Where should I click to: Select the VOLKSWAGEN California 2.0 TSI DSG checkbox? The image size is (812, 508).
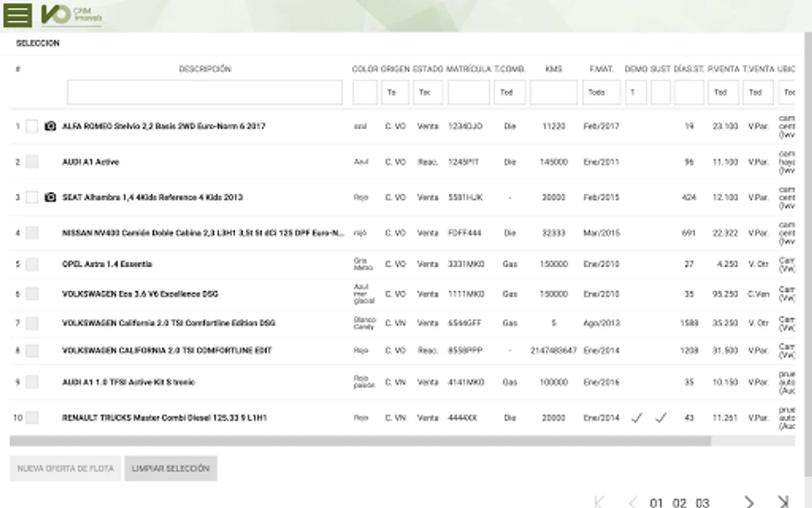point(32,323)
